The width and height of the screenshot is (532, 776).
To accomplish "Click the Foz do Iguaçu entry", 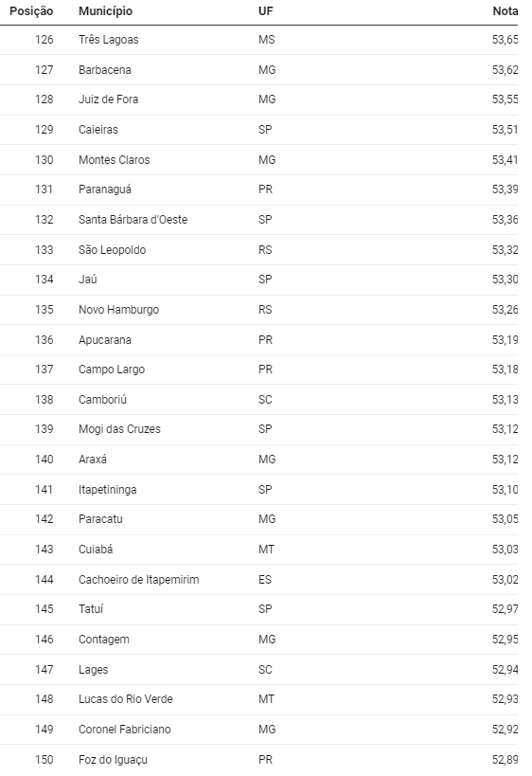I will (113, 760).
